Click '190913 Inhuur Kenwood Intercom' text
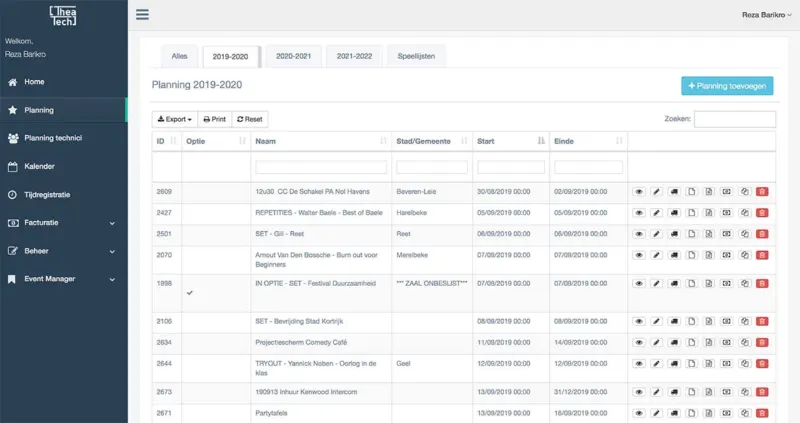Viewport: 800px width, 423px height. pyautogui.click(x=306, y=392)
